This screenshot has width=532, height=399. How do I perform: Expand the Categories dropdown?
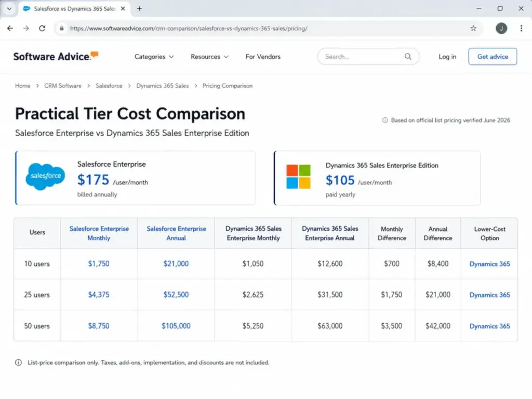154,57
